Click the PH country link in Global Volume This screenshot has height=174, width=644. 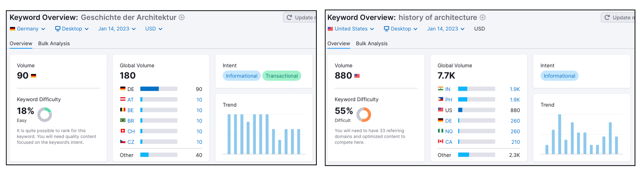click(x=449, y=100)
